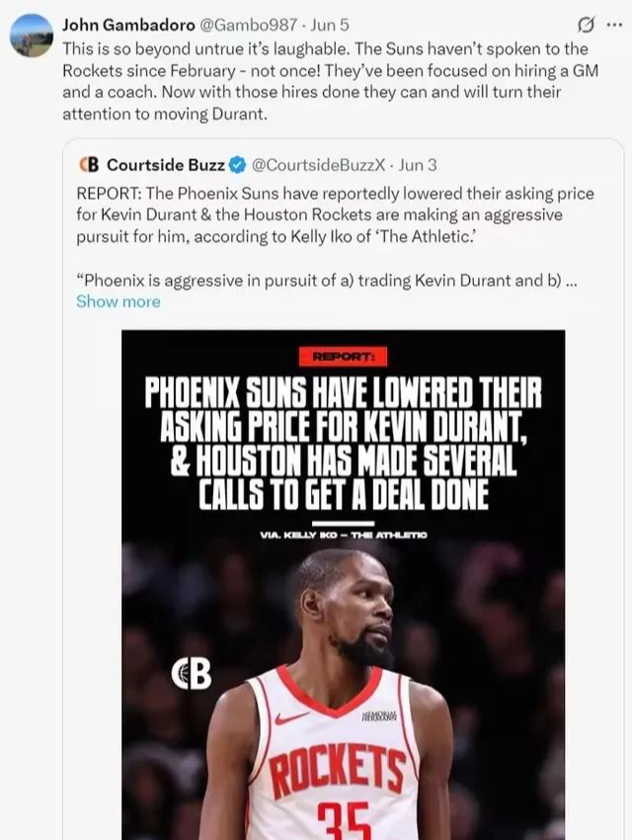Open John Gambadoro's profile avatar
Screen dimensions: 632x840
click(32, 36)
